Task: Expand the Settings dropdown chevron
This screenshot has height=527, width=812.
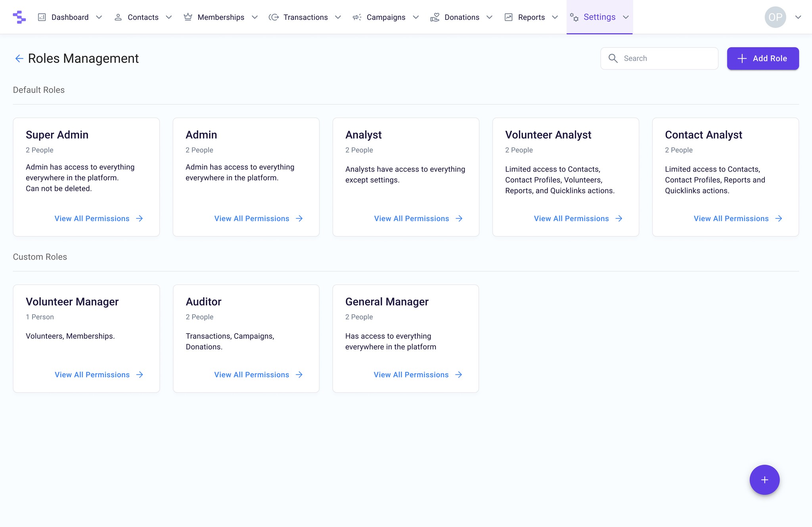Action: point(626,17)
